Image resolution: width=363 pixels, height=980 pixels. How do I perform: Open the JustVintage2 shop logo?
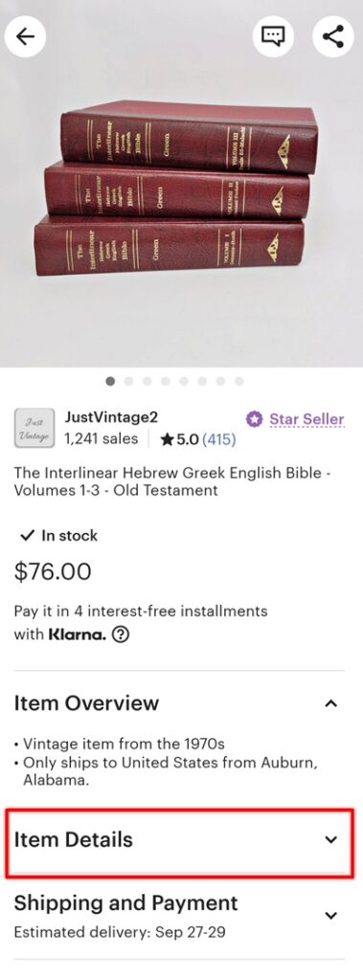(34, 428)
